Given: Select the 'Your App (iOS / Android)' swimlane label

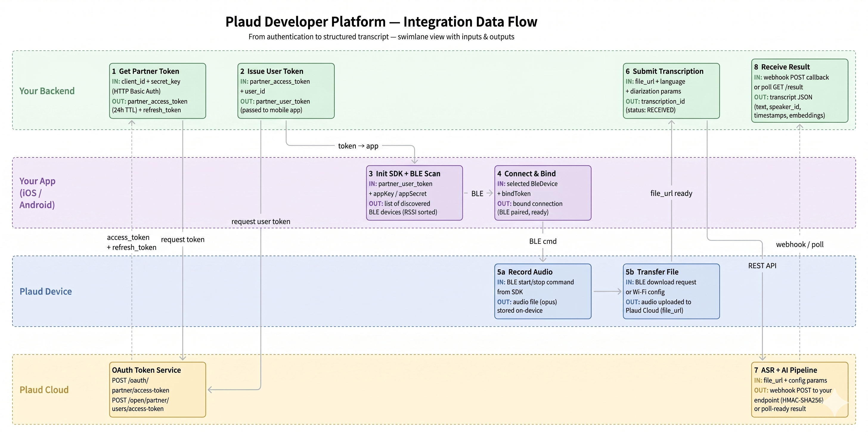Looking at the screenshot, I should pos(37,193).
